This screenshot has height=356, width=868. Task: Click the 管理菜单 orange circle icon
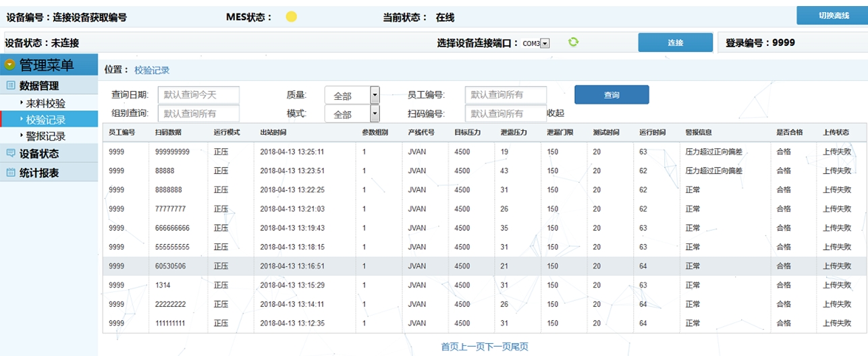9,65
